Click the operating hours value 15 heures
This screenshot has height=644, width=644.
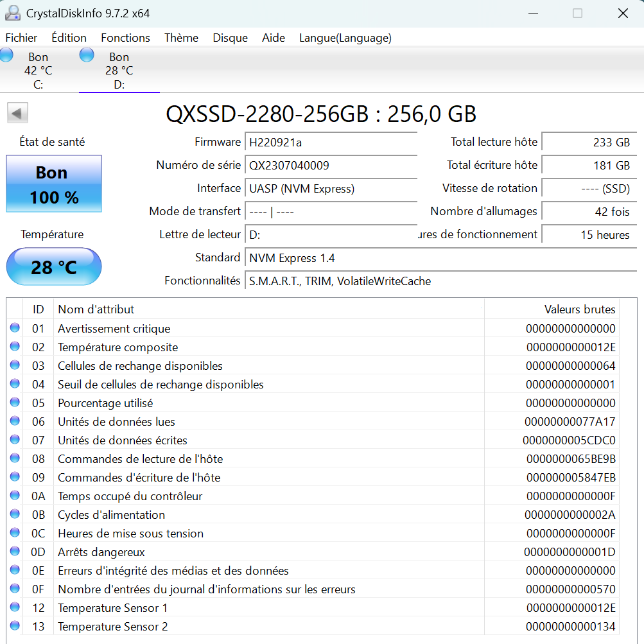pos(589,235)
